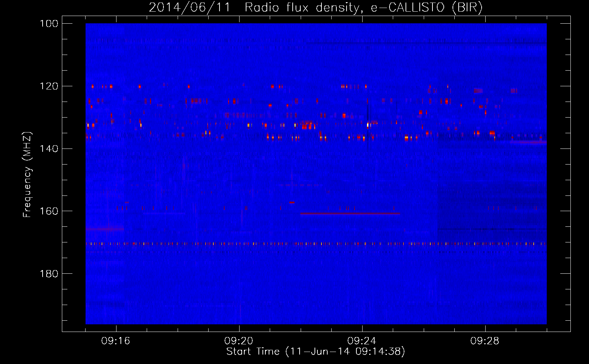589x364 pixels.
Task: Click the 'Frequency (MHZ)' axis label
Action: (x=27, y=175)
